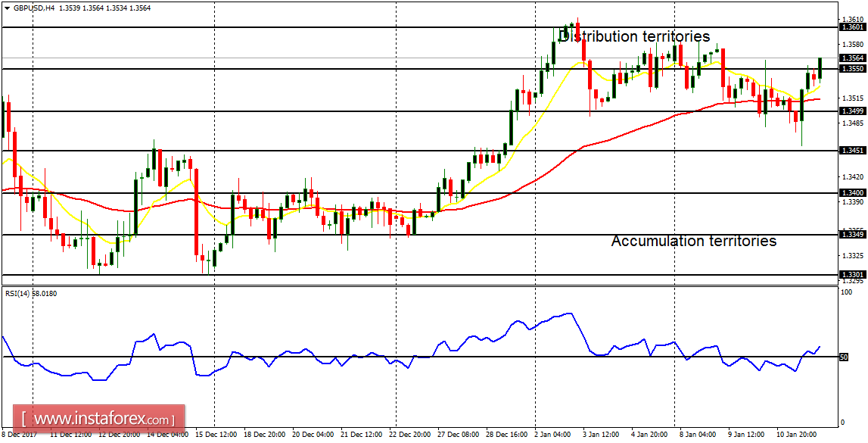
Task: Click the Accumulation territories annotation text
Action: (x=694, y=241)
